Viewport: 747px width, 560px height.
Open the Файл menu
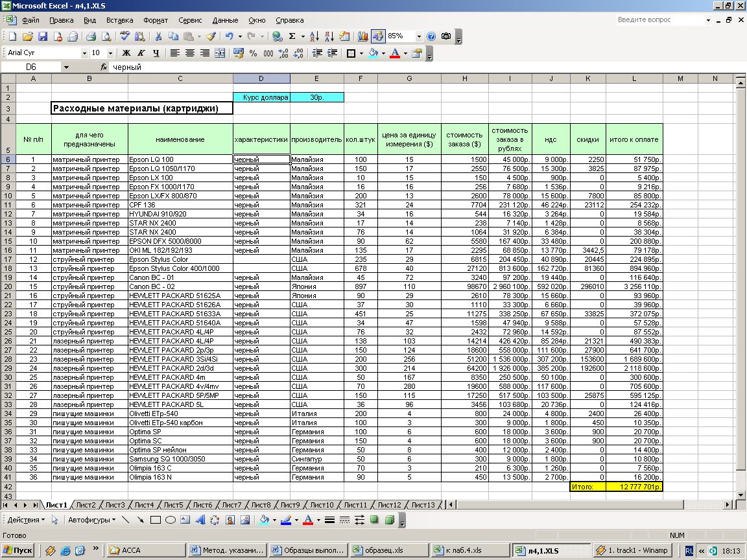tap(30, 20)
